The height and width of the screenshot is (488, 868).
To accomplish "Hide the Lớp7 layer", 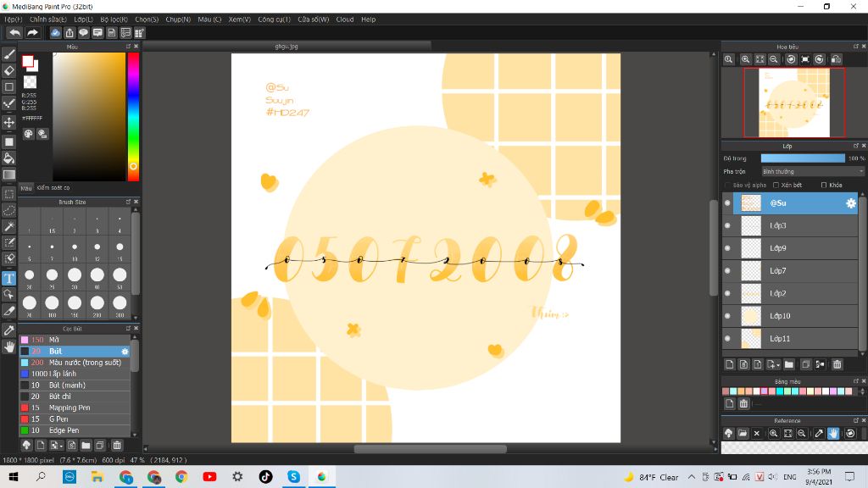I will (x=727, y=271).
